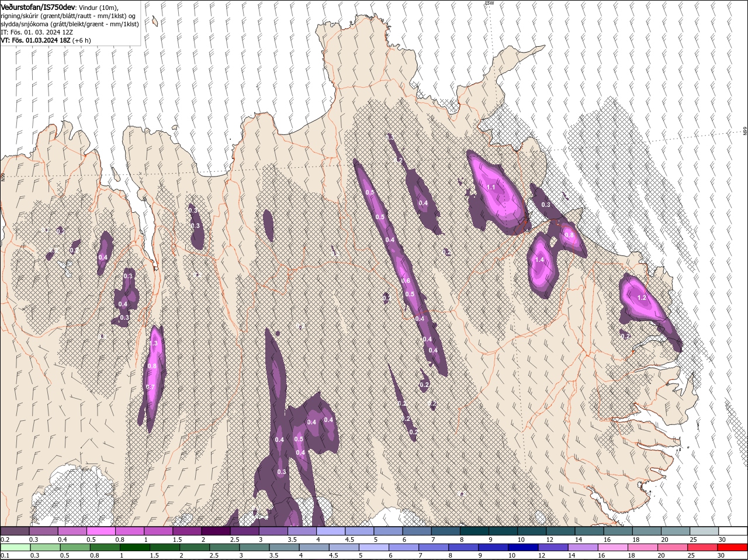Select the snow scale swatch between 0.2 and 0.3

15,531
